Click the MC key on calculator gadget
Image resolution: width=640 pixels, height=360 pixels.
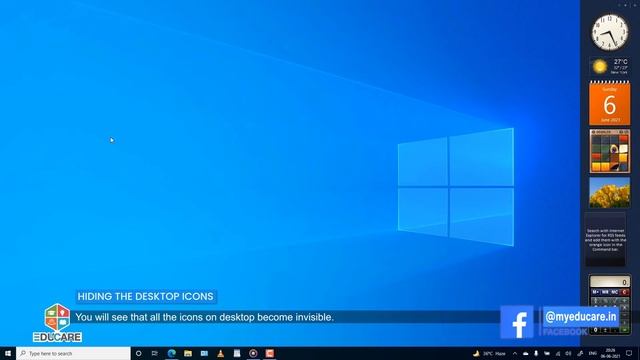click(x=614, y=292)
